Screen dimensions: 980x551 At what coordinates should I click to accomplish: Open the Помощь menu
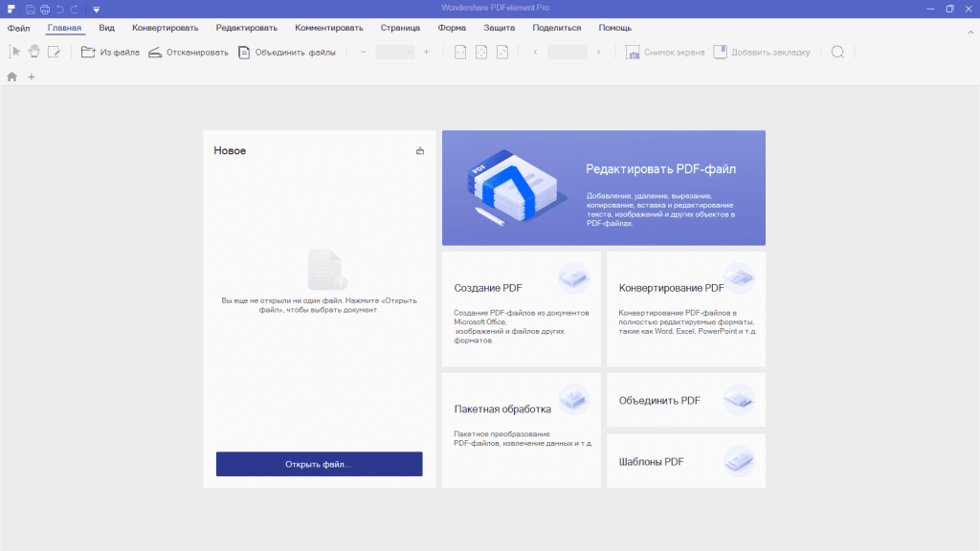[615, 28]
